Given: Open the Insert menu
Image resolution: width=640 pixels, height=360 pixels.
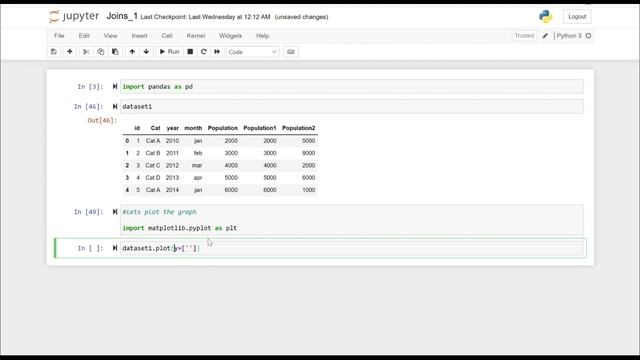Looking at the screenshot, I should tap(140, 36).
